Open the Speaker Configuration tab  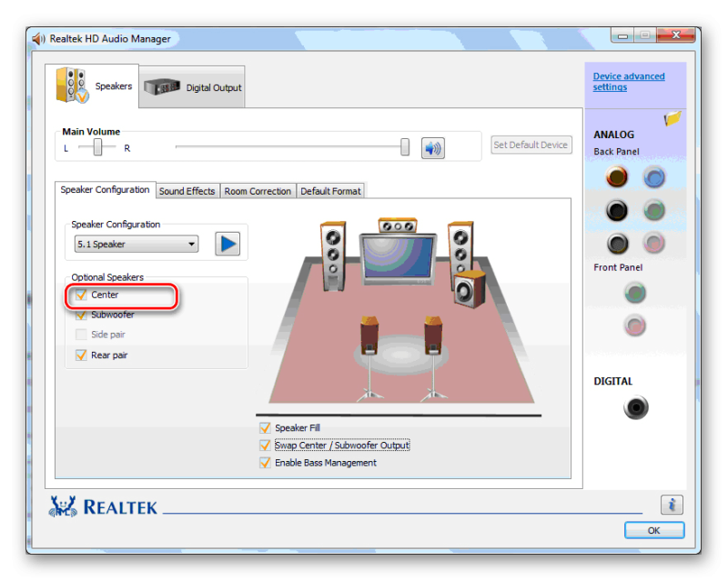click(x=105, y=190)
